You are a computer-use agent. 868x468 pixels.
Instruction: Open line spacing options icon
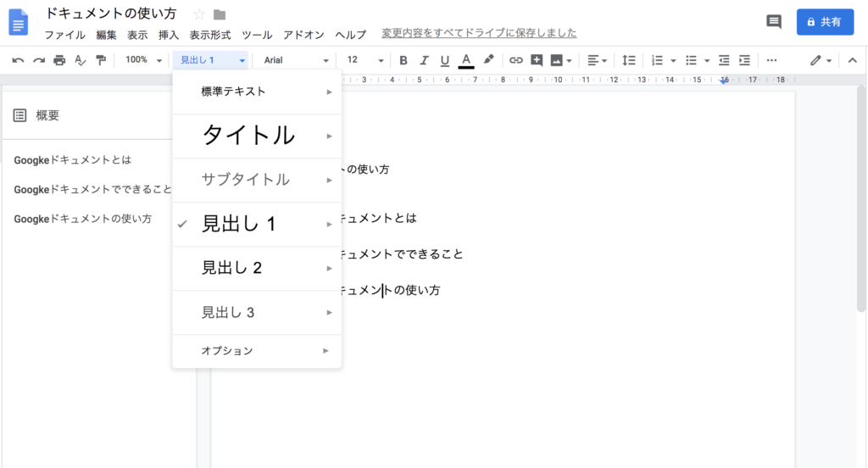pos(628,60)
